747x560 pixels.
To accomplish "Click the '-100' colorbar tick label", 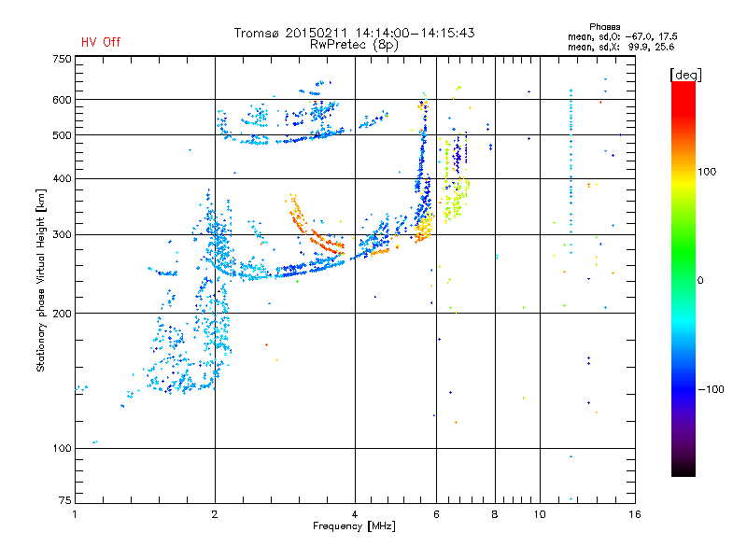I will tap(711, 389).
